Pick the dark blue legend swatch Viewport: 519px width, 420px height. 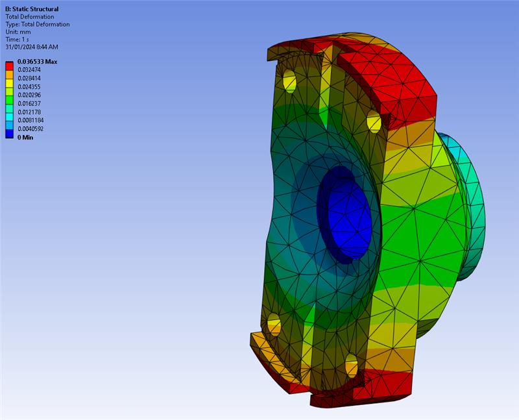(x=10, y=133)
